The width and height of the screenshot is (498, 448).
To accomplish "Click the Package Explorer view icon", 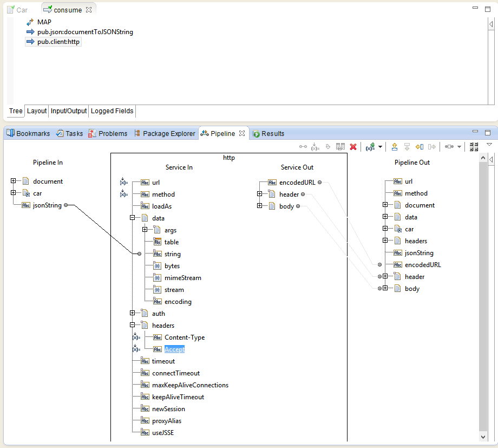I will click(138, 133).
